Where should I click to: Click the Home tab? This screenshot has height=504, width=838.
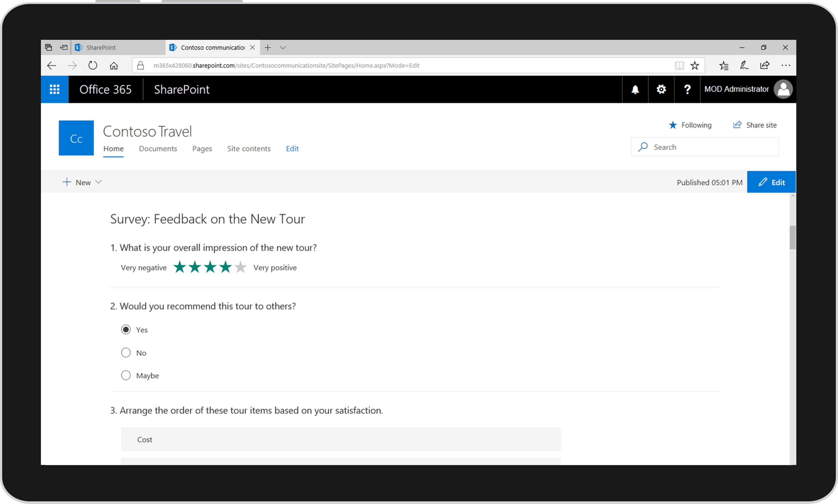click(x=113, y=148)
